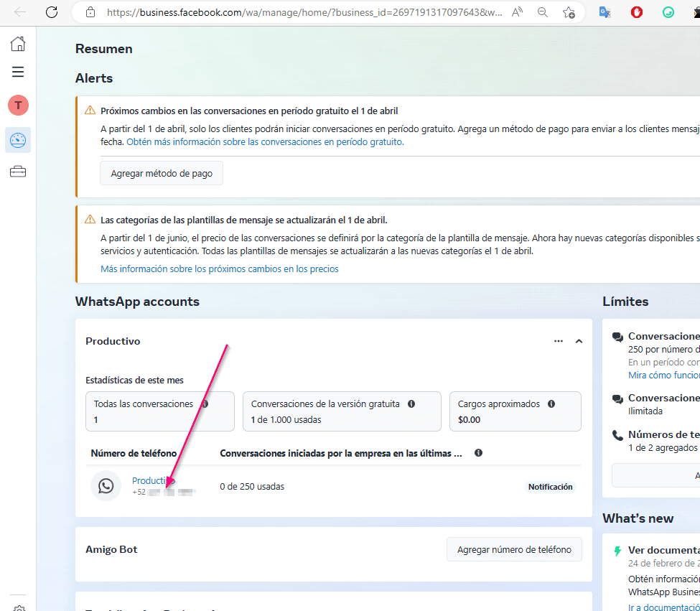
Task: Click the Estadísticas de este mes label
Action: tap(134, 381)
